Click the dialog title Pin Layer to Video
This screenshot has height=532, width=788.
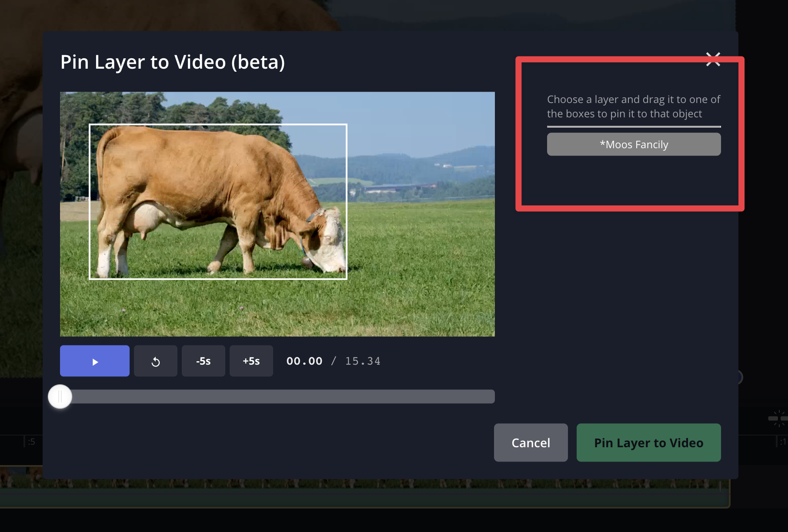click(x=173, y=62)
